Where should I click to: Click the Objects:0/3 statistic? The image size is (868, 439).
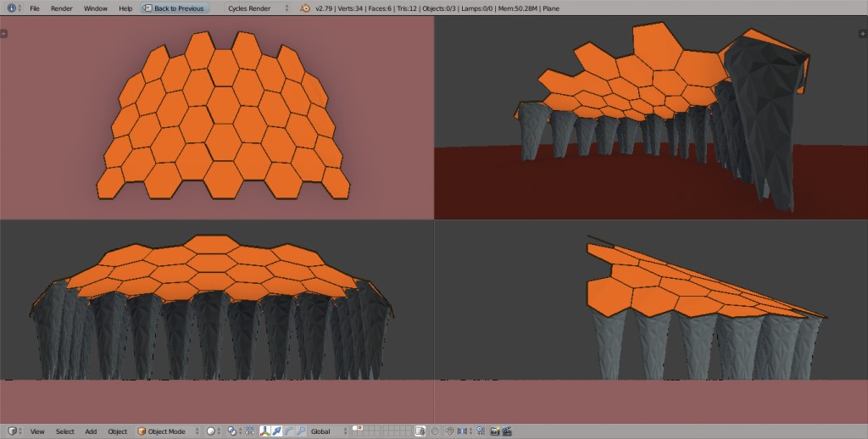[x=439, y=8]
